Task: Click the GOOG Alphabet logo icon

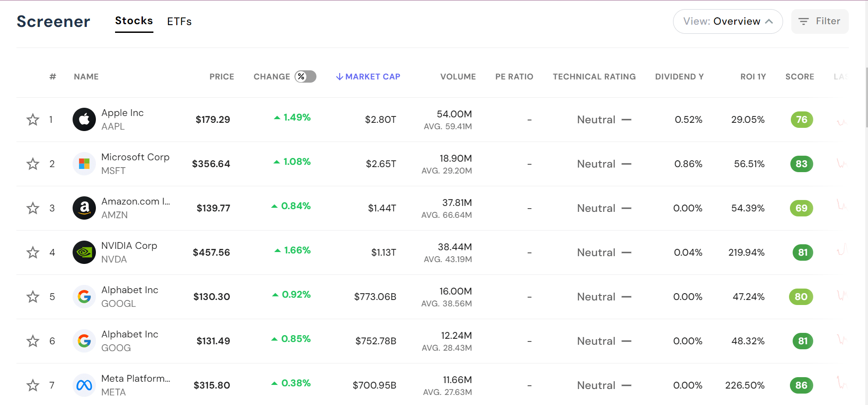Action: click(84, 341)
